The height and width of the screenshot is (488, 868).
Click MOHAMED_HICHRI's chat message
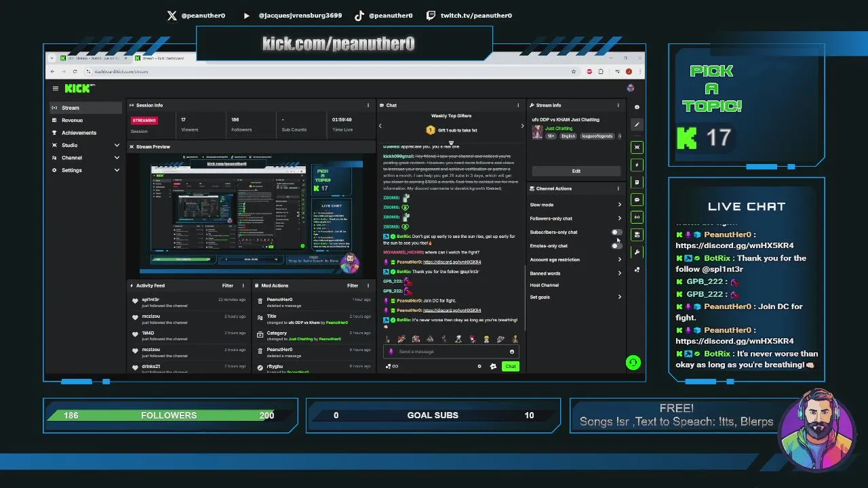click(x=431, y=252)
